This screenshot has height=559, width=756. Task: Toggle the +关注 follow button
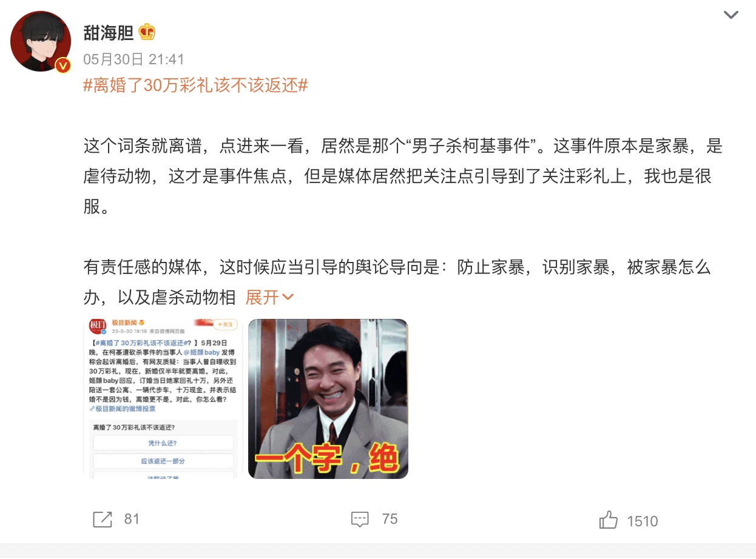(x=225, y=324)
